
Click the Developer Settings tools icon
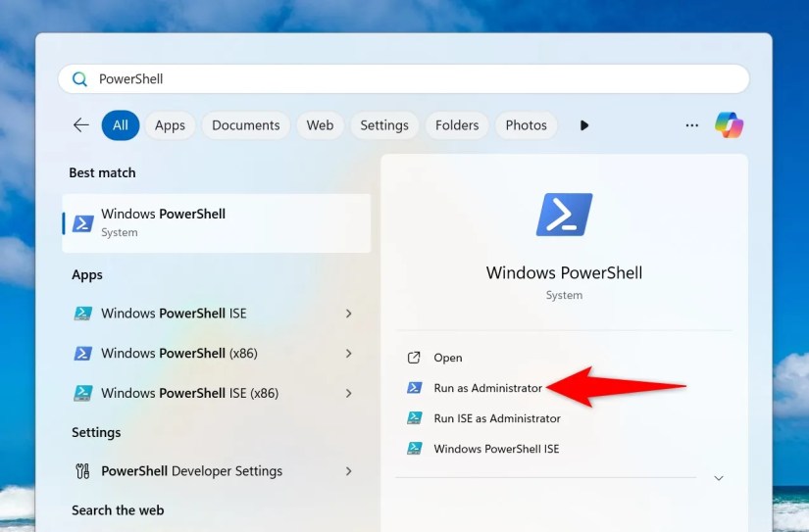click(x=82, y=471)
